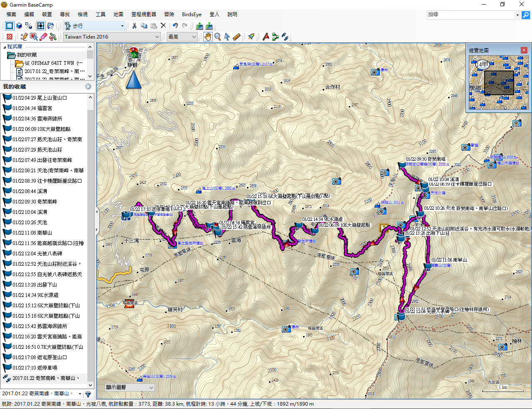This screenshot has width=532, height=409.
Task: Select the 我的收藏 folder in tree
Action: [x=27, y=55]
